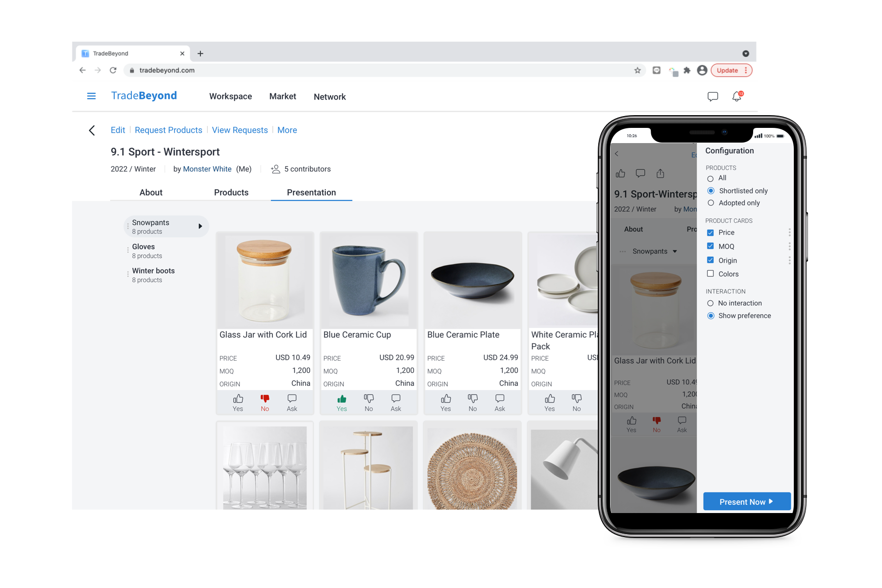This screenshot has width=882, height=588.
Task: Choose the No interaction radio option
Action: (710, 303)
